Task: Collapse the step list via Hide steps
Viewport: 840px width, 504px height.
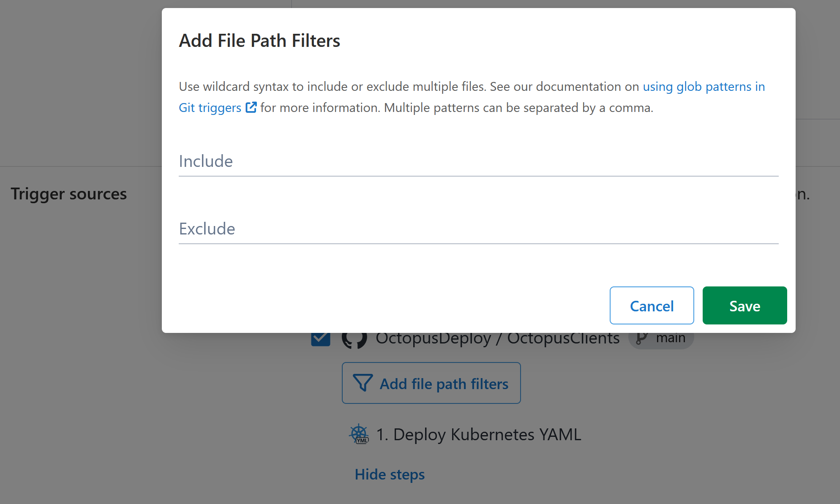Action: [x=389, y=474]
